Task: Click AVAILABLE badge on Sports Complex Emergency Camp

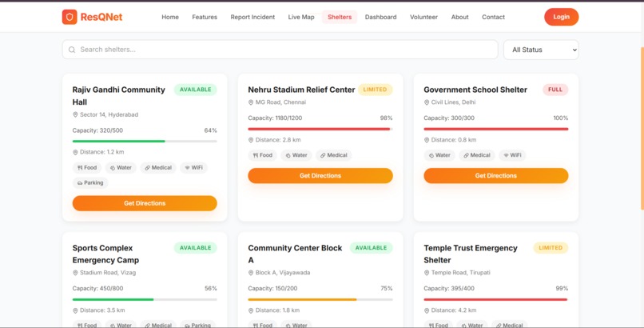Action: (196, 248)
